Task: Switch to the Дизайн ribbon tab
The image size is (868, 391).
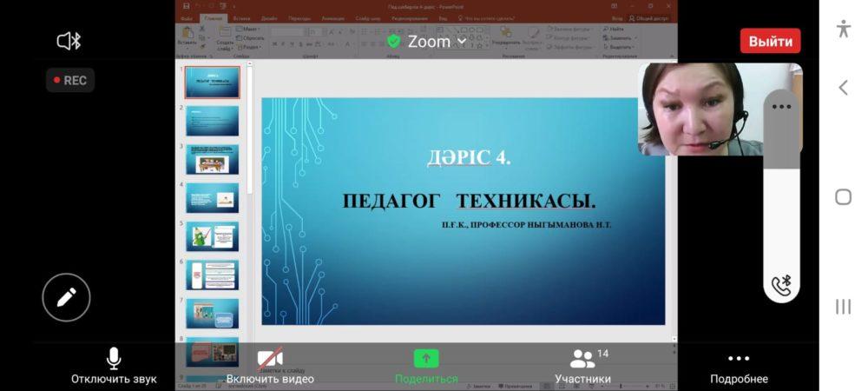Action: click(271, 19)
